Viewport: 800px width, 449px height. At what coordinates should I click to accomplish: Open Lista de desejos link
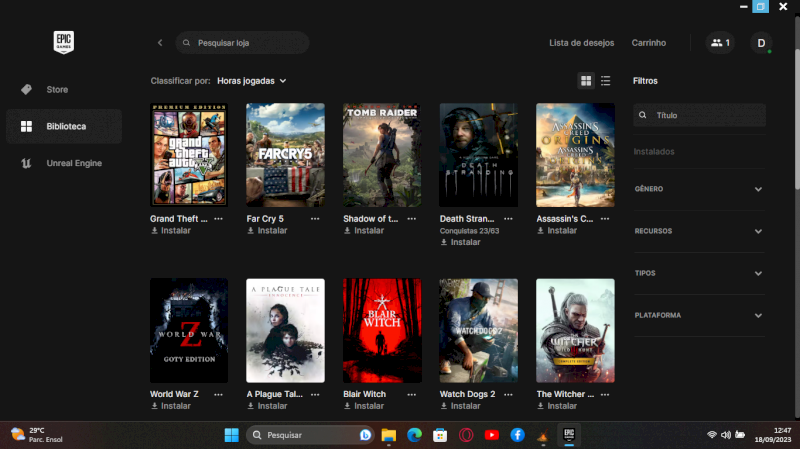point(582,43)
